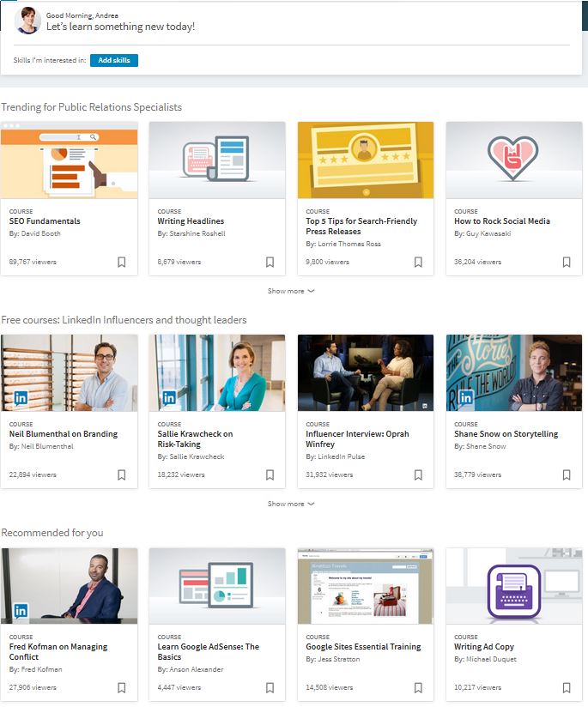Expand Show more under Free courses
The image size is (588, 707).
tap(291, 505)
